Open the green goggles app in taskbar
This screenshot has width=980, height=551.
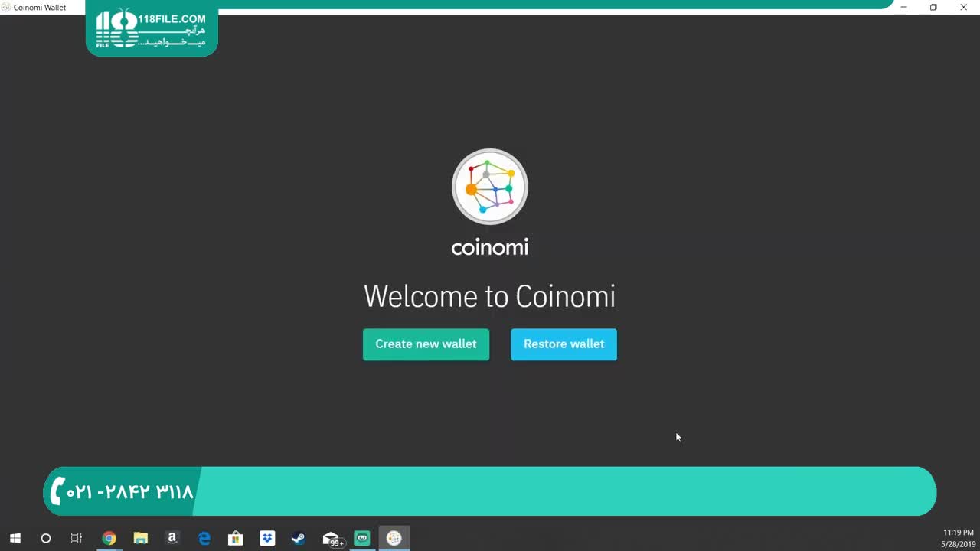coord(363,538)
